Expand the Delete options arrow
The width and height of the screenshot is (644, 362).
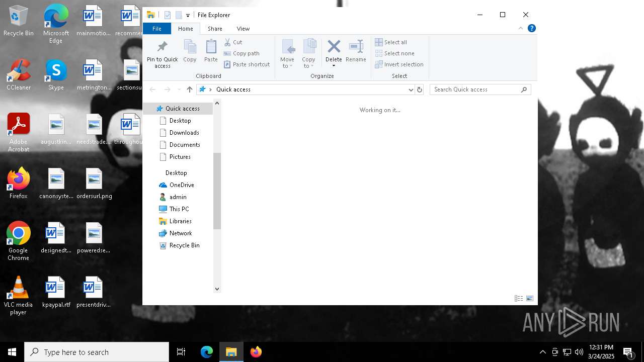coord(334,66)
